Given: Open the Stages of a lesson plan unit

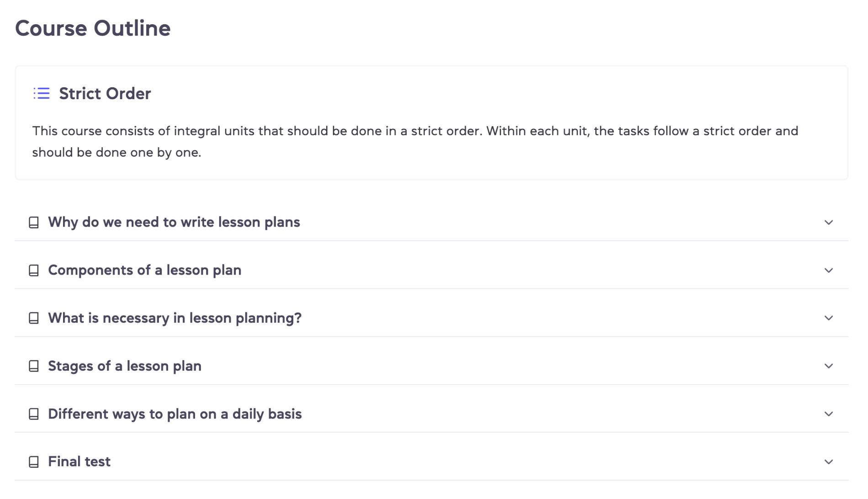Looking at the screenshot, I should pyautogui.click(x=124, y=366).
